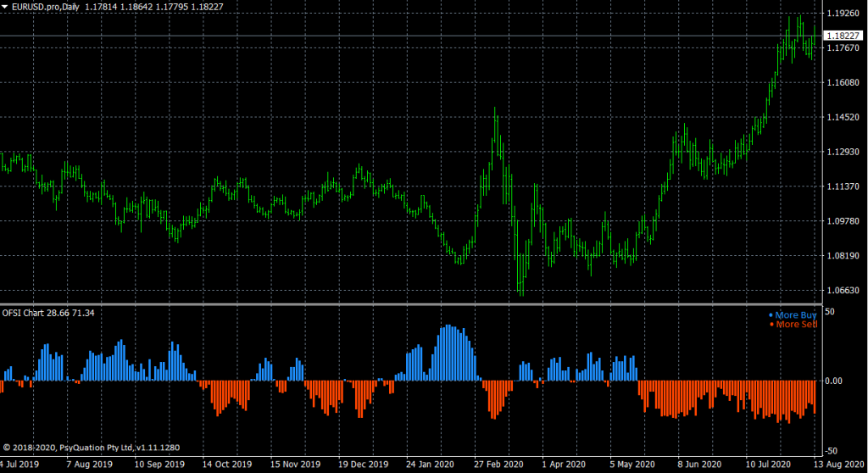Click the 19 Dec 2019 date label
Image resolution: width=868 pixels, height=473 pixels.
point(363,465)
